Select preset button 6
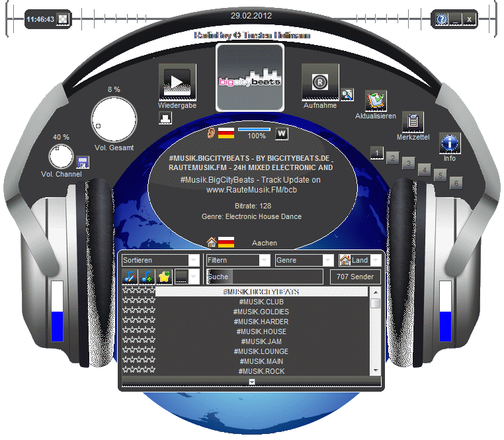The height and width of the screenshot is (440, 504). point(456,183)
